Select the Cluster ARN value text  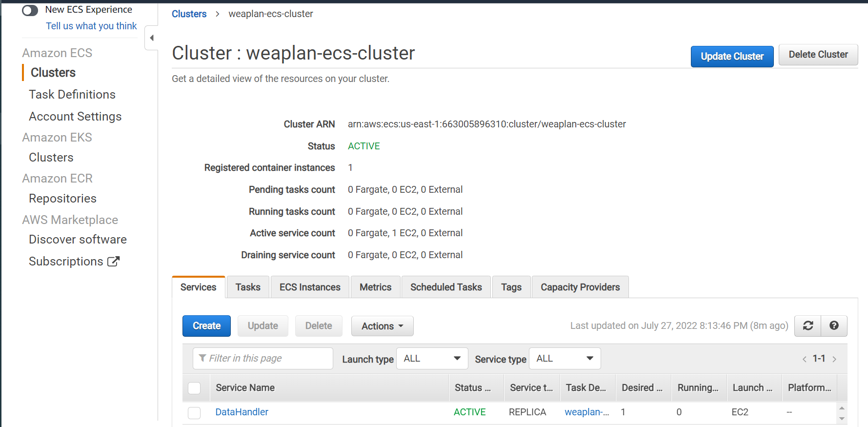pos(486,124)
